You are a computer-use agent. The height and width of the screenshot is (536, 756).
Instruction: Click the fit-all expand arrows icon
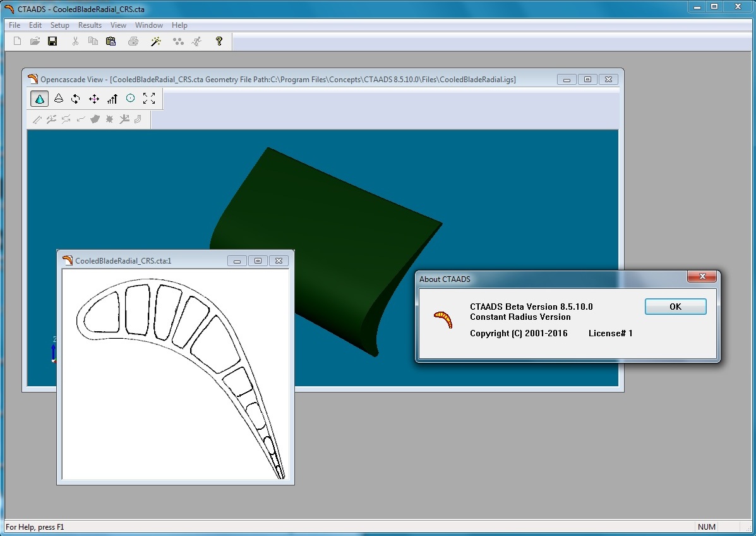click(149, 99)
